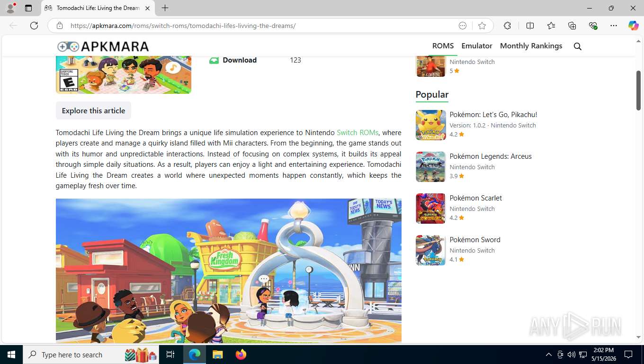Click the APKMARA site logo
This screenshot has height=364, width=644.
click(x=103, y=46)
